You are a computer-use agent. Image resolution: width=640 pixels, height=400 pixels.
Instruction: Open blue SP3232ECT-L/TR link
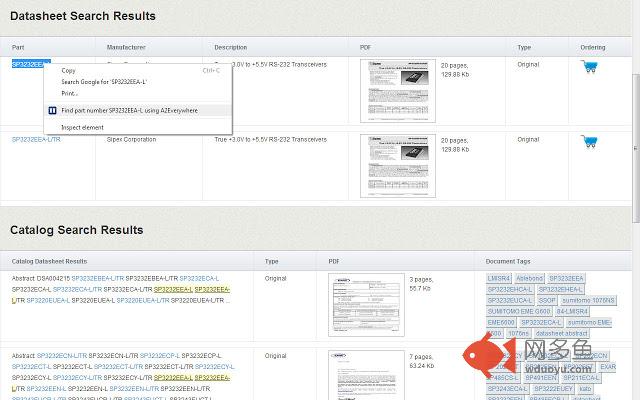[118, 367]
